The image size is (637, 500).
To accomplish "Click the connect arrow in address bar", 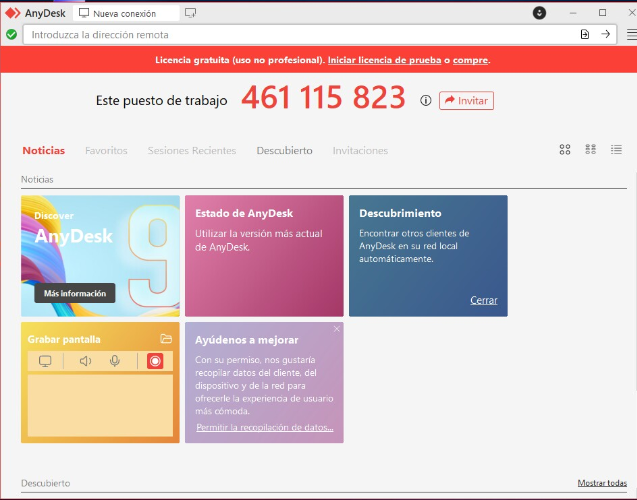I will 605,34.
